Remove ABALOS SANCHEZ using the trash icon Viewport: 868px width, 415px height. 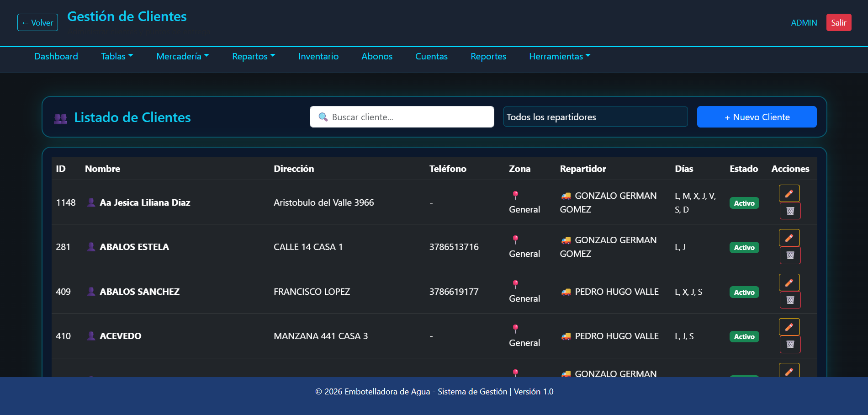[790, 300]
